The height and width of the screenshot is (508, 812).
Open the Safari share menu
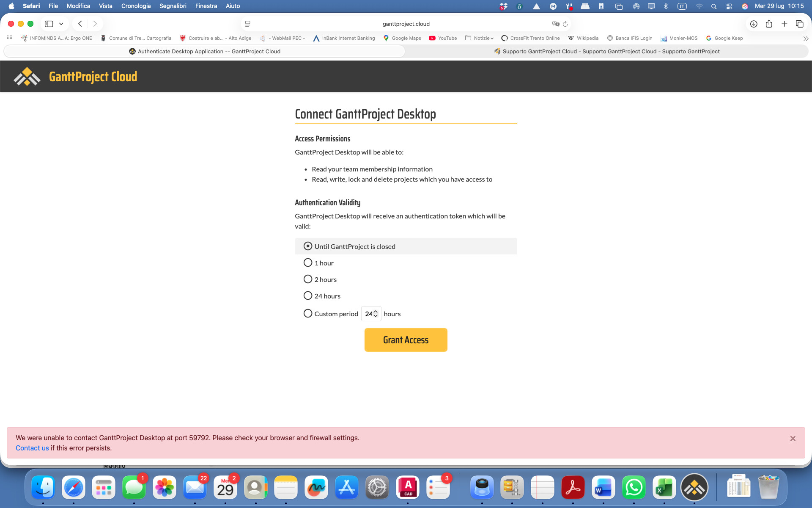(x=769, y=24)
